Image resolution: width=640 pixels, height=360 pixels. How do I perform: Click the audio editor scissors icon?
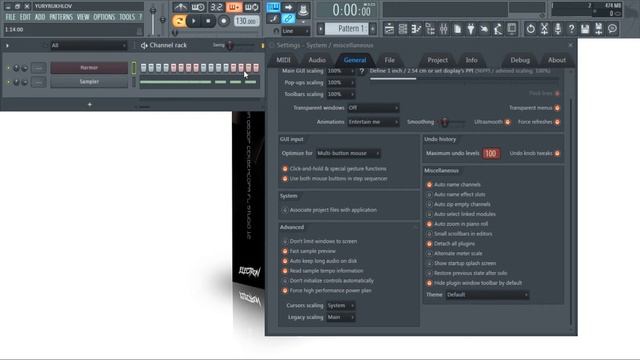[x=544, y=29]
